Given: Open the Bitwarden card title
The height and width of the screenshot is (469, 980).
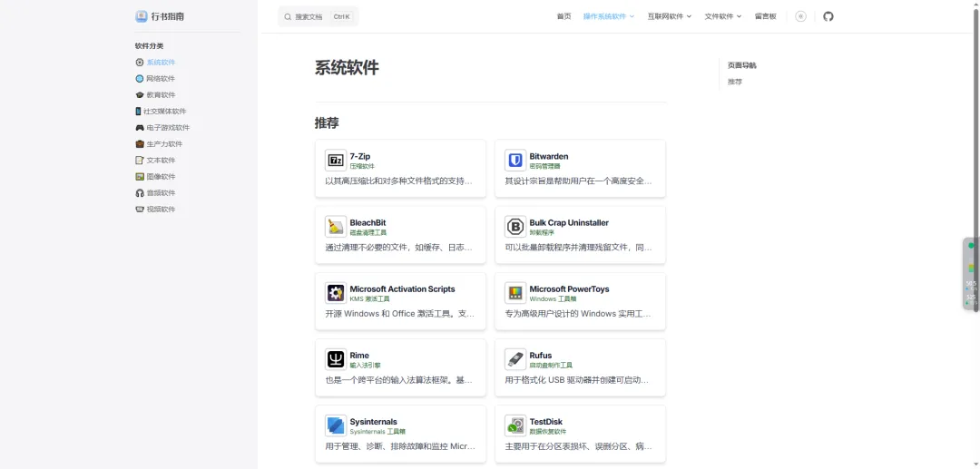Looking at the screenshot, I should pos(549,156).
